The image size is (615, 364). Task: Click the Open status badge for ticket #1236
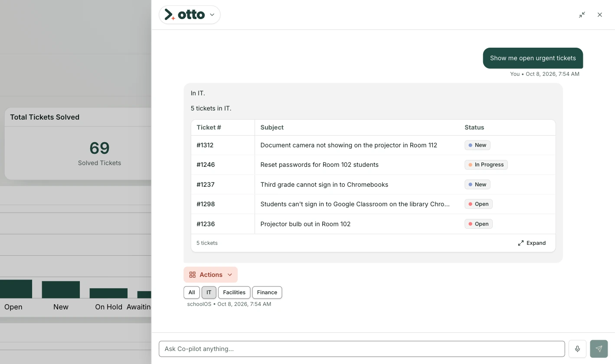pos(478,224)
